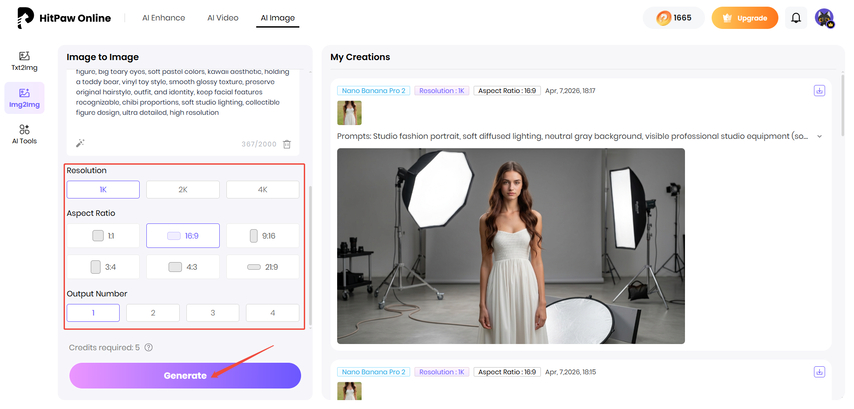Open the Txt2Img sidebar tool
854x409 pixels.
coord(24,61)
